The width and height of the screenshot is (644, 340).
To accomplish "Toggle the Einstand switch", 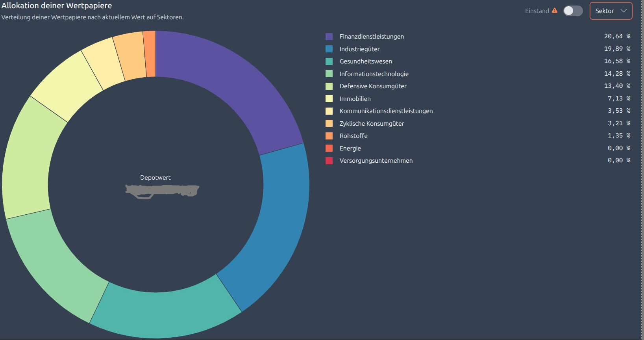I will 573,11.
